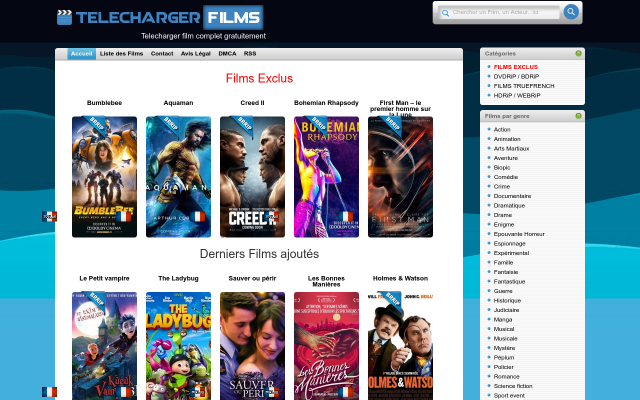This screenshot has height=400, width=640.
Task: Open the RSS feed link
Action: pyautogui.click(x=250, y=54)
